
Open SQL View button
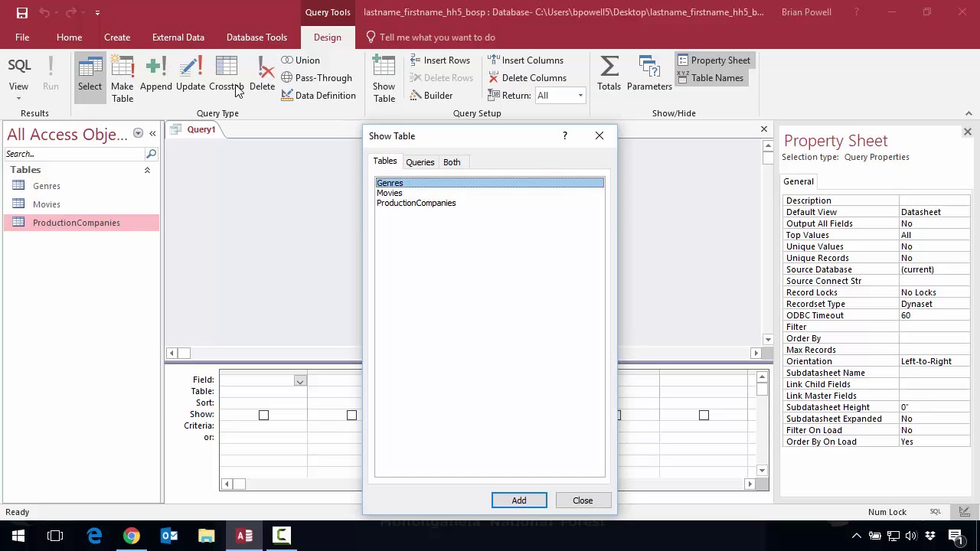click(x=19, y=72)
